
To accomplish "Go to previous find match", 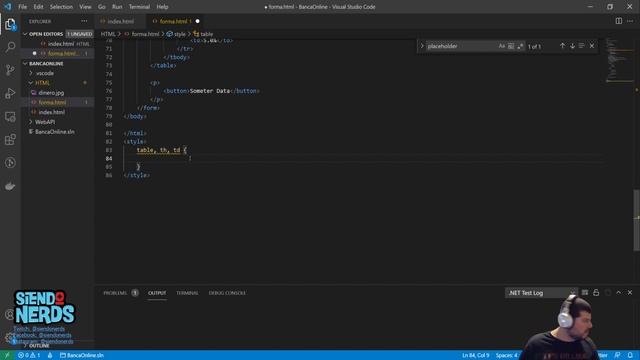I will pyautogui.click(x=562, y=46).
